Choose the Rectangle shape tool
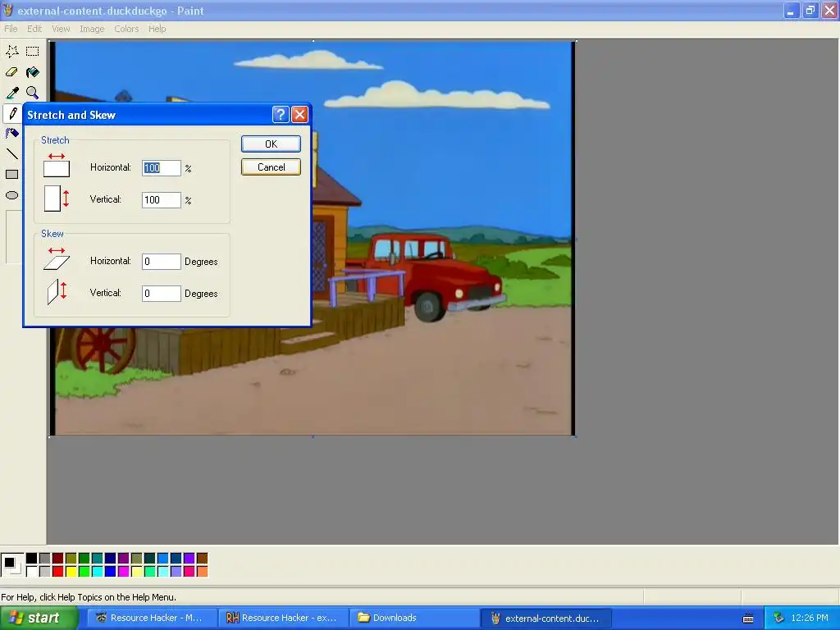This screenshot has width=840, height=630. pyautogui.click(x=11, y=175)
